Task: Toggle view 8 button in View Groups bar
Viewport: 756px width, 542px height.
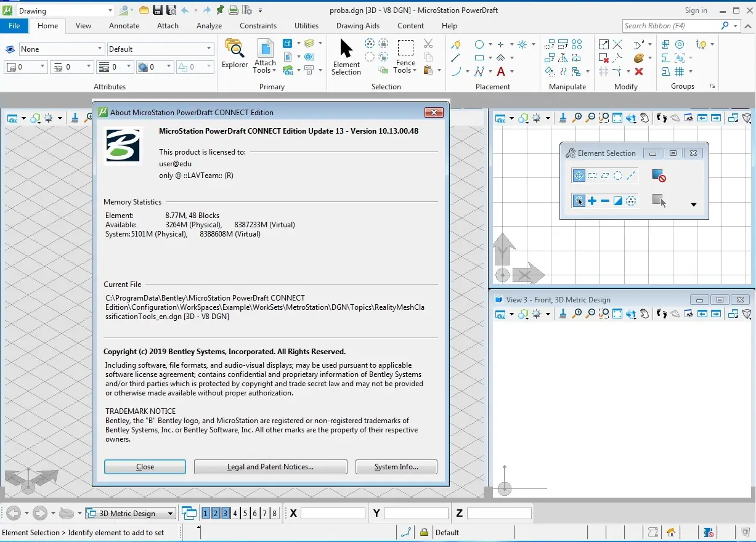Action: pos(275,513)
